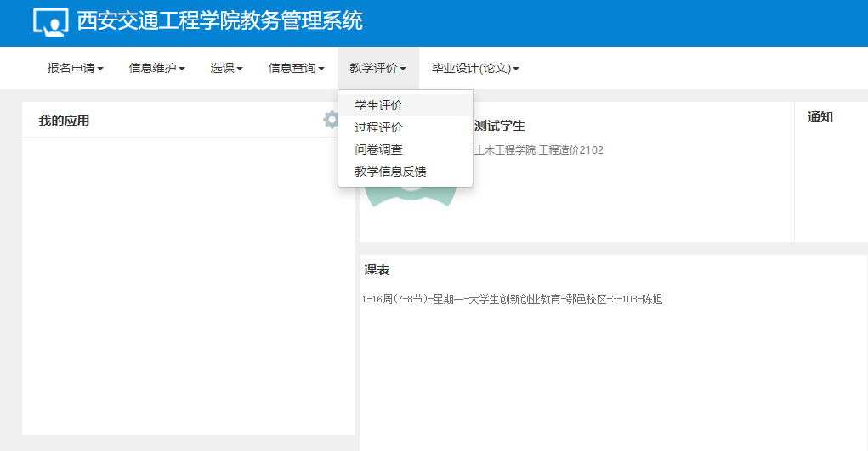Open the 通知 panel heading
868x451 pixels.
pyautogui.click(x=820, y=117)
